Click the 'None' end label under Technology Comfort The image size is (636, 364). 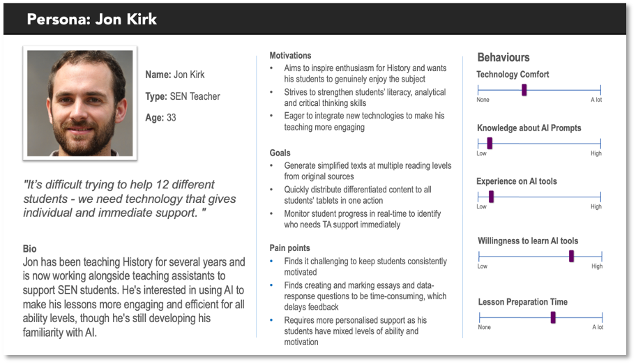click(483, 100)
